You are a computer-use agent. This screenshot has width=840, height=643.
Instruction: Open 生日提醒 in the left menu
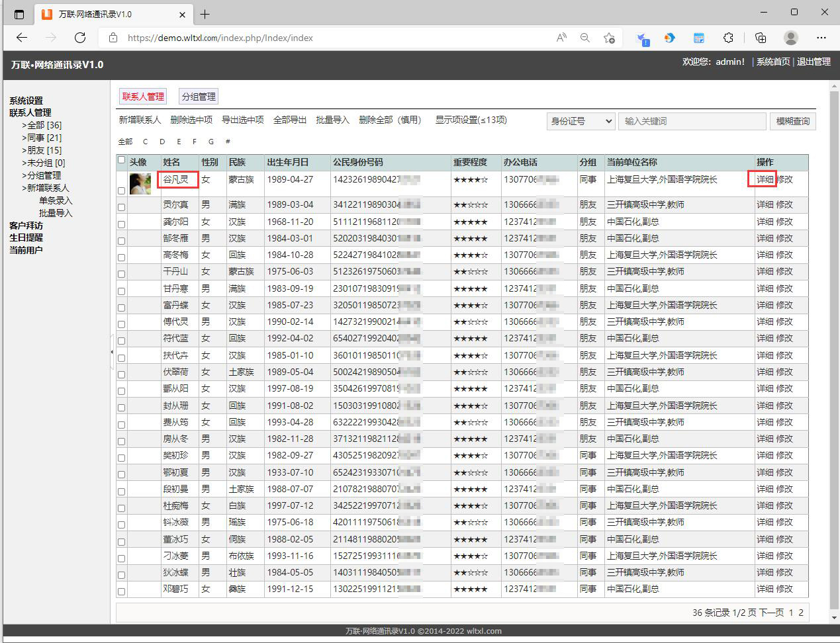tap(26, 237)
